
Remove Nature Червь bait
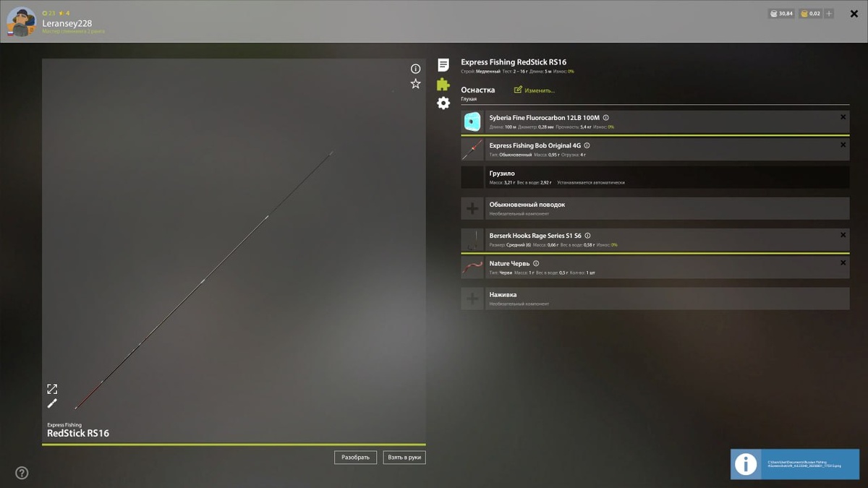[843, 263]
